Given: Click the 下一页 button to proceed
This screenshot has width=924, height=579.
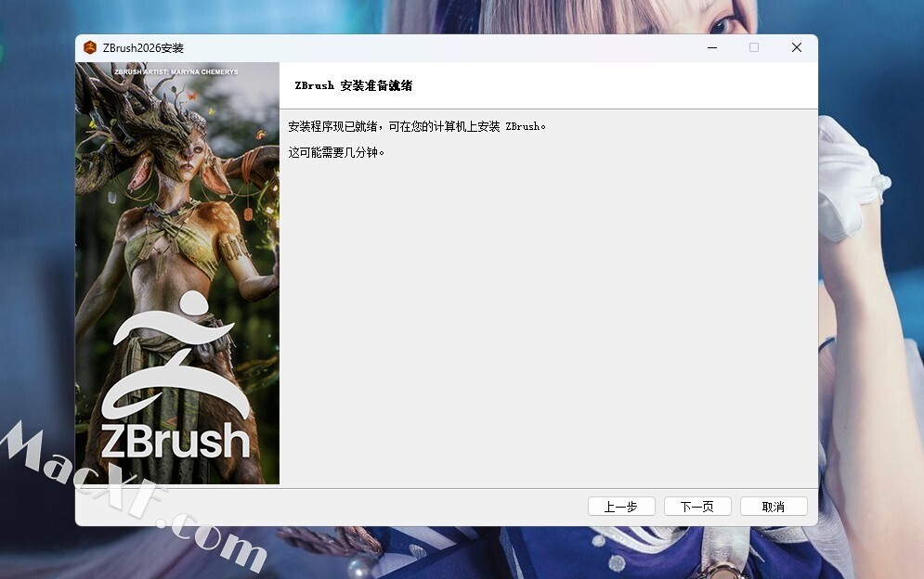Looking at the screenshot, I should (697, 507).
